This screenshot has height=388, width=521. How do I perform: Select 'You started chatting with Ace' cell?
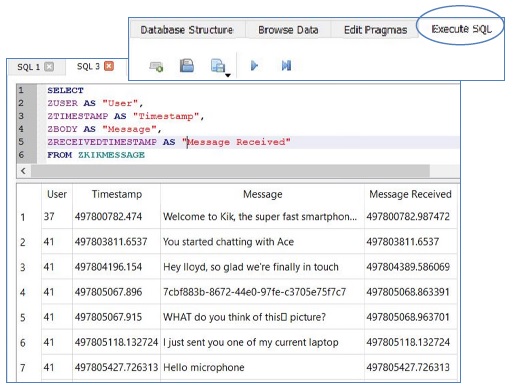[262, 242]
